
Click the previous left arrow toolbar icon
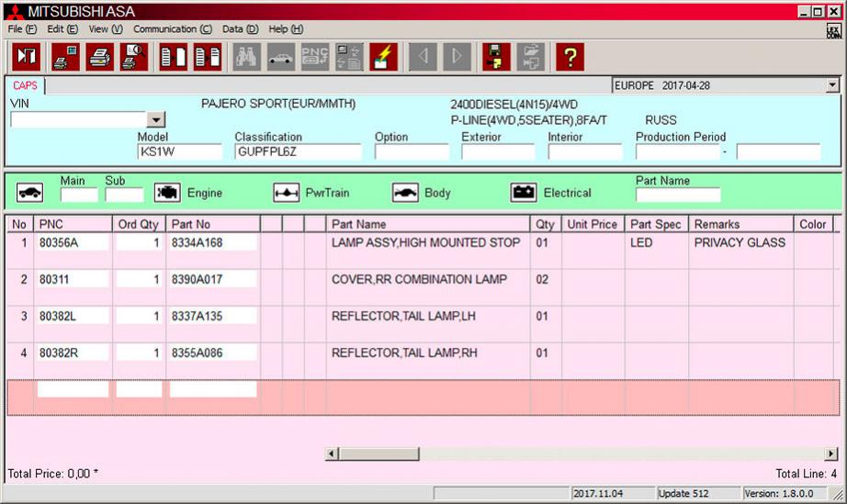pyautogui.click(x=423, y=57)
